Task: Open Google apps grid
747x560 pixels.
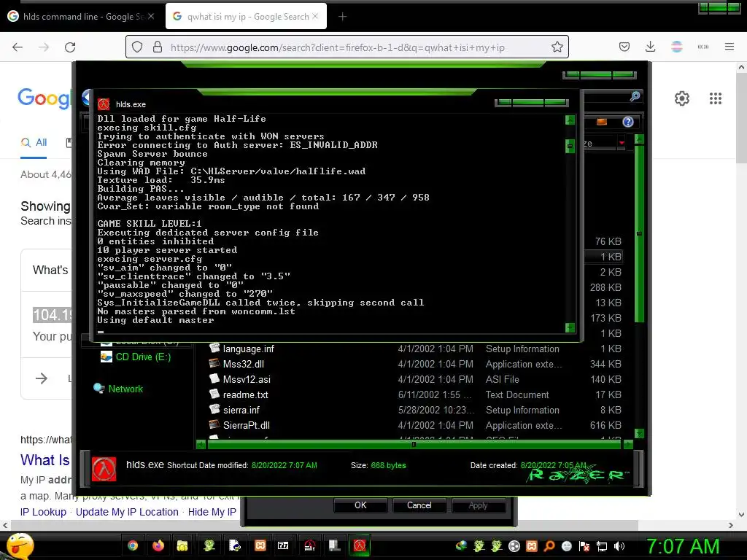Action: click(715, 98)
